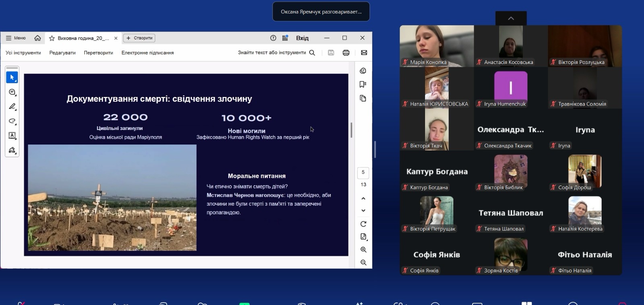Pick the highlighter tool
Image resolution: width=644 pixels, height=305 pixels.
point(12,107)
